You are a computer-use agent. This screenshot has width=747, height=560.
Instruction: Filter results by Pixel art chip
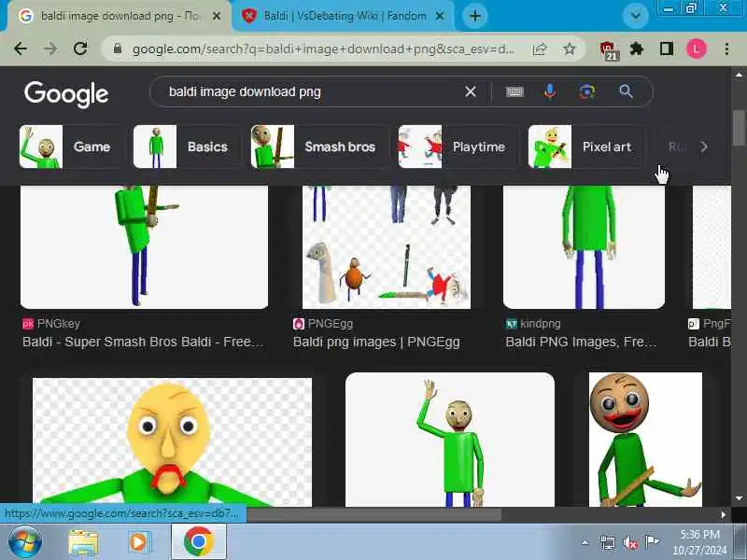pyautogui.click(x=586, y=147)
